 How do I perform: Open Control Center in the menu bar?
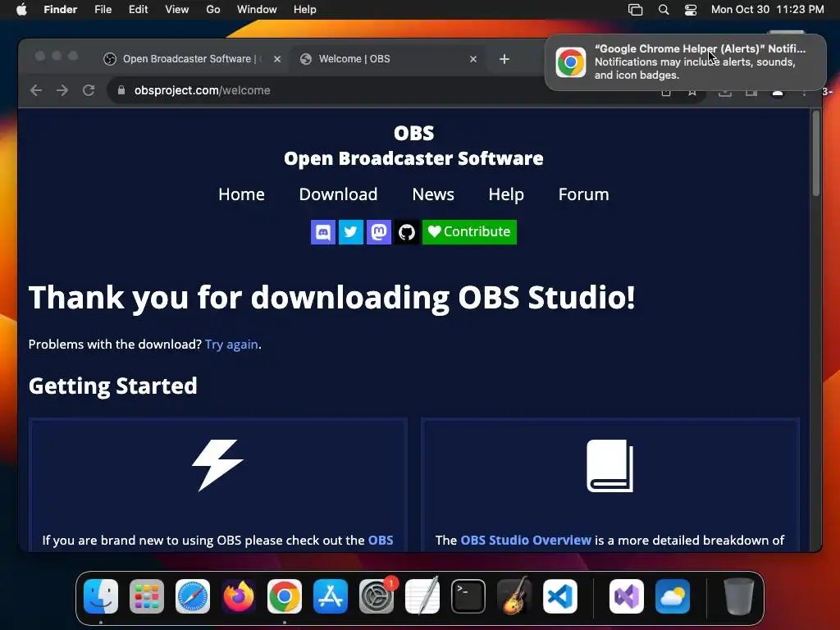click(x=691, y=10)
